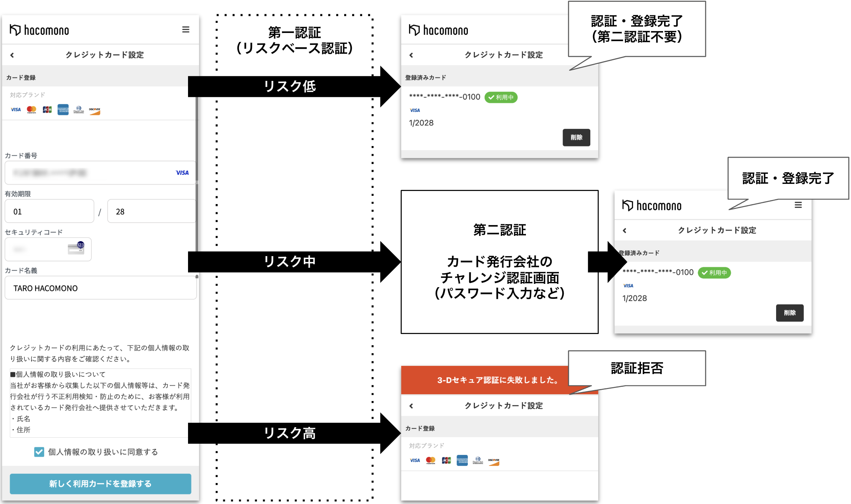
Task: Click 利用中 badge on top registered card
Action: coord(501,97)
